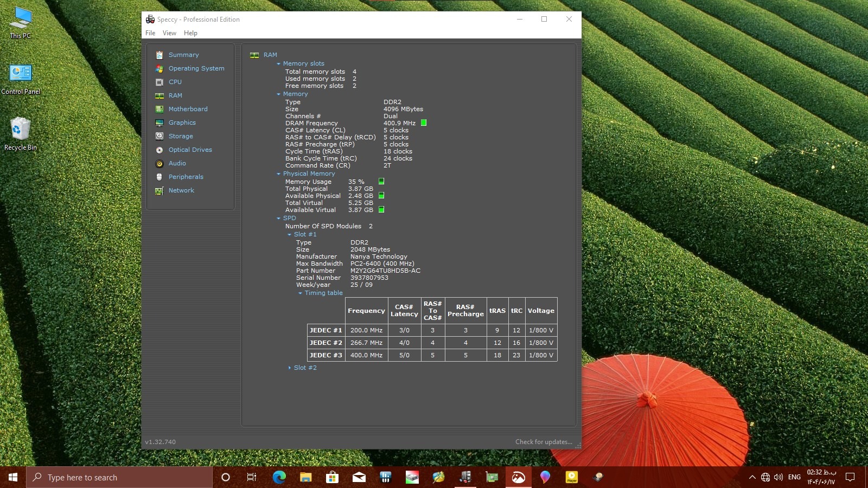
Task: Expand the Slot #2 node
Action: [289, 368]
